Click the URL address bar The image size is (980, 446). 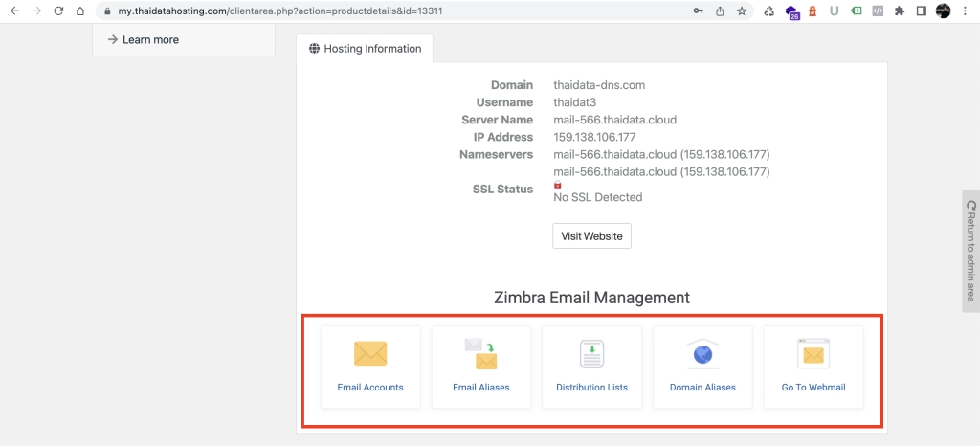[383, 11]
